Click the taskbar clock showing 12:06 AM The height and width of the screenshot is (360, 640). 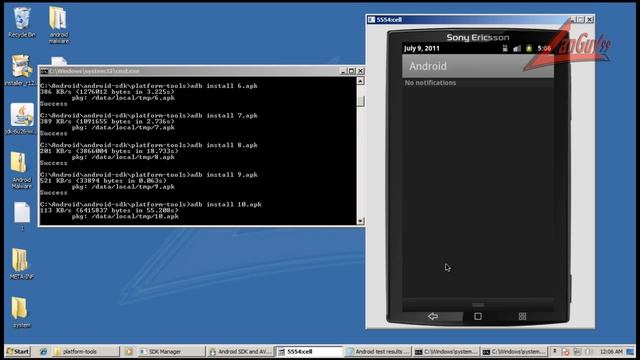pyautogui.click(x=611, y=351)
